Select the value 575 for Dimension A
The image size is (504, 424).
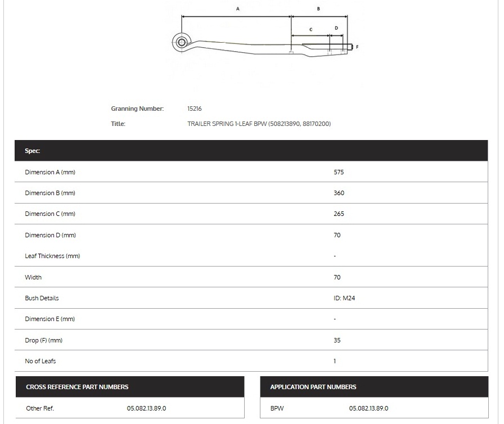(339, 172)
